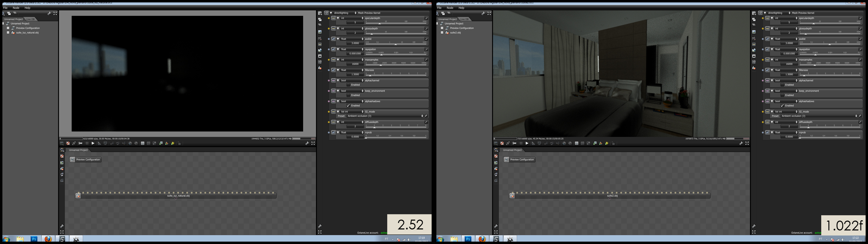
Task: Enable alphachannel checkbox in suite2 window
Action: tap(782, 85)
